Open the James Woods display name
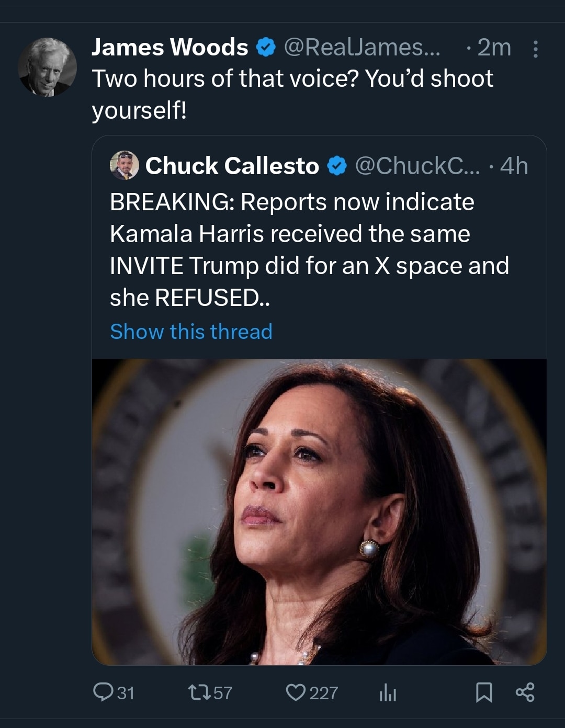 (170, 48)
